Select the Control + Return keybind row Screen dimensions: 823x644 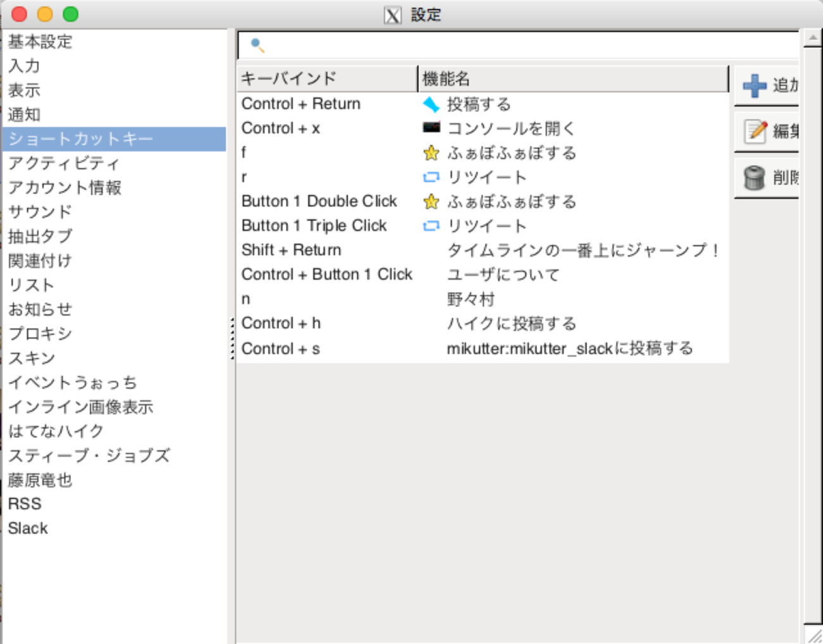(484, 104)
